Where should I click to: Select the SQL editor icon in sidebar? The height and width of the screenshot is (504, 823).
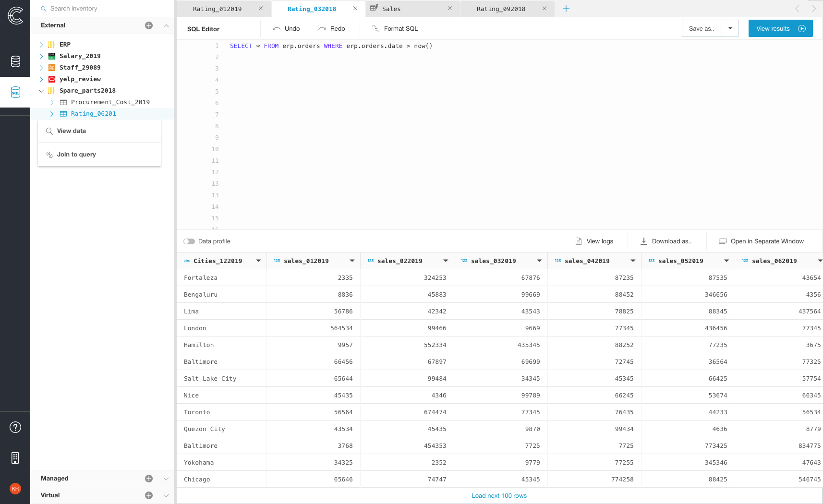click(15, 92)
